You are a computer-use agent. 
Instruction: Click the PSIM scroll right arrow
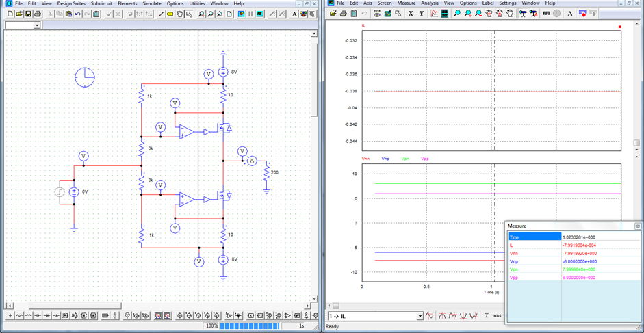(307, 306)
